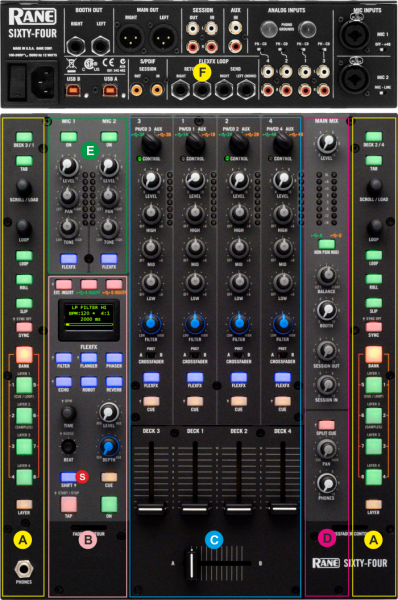This screenshot has height=600, width=398.
Task: Click the crossfader handle
Action: 191,564
